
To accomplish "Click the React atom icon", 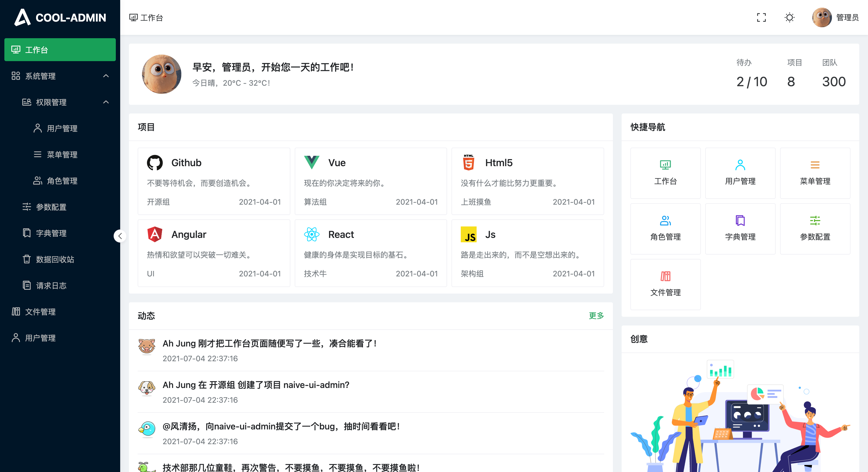I will click(x=311, y=234).
